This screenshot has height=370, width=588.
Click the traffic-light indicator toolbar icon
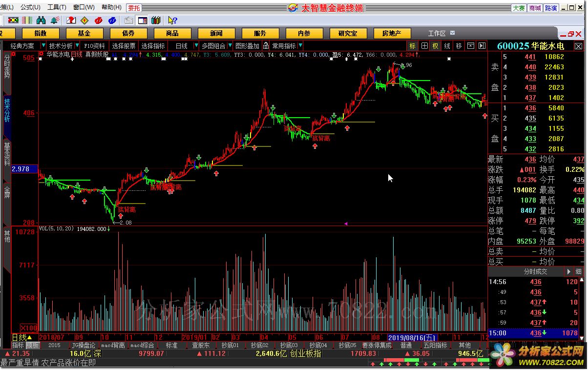point(14,20)
